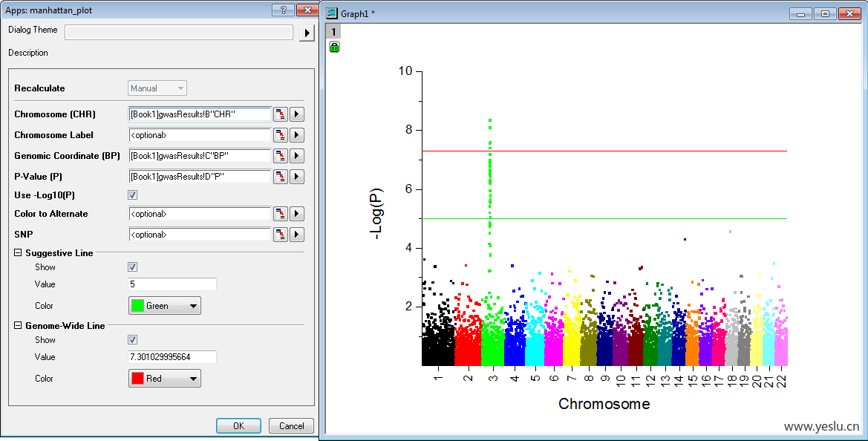This screenshot has width=868, height=441.
Task: Open Genome-Wide Line Red color picker
Action: 164,379
